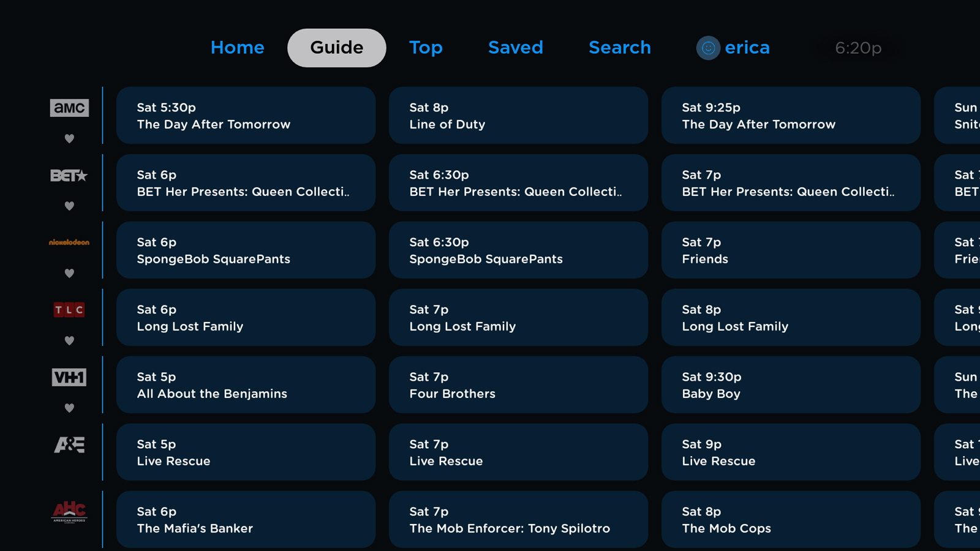Select the BET channel logo
This screenshot has width=980, height=551.
point(69,175)
